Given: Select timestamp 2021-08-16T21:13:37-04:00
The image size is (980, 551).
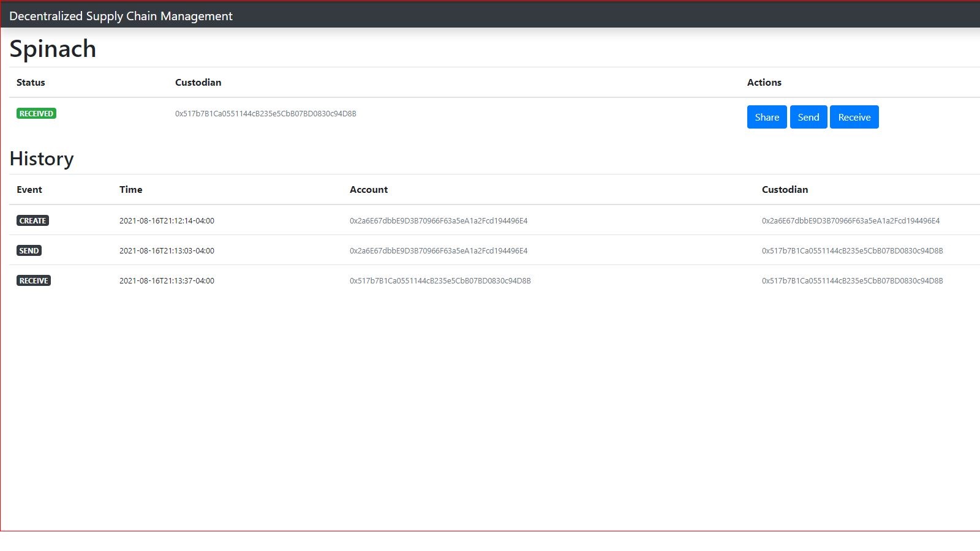Looking at the screenshot, I should click(x=167, y=280).
